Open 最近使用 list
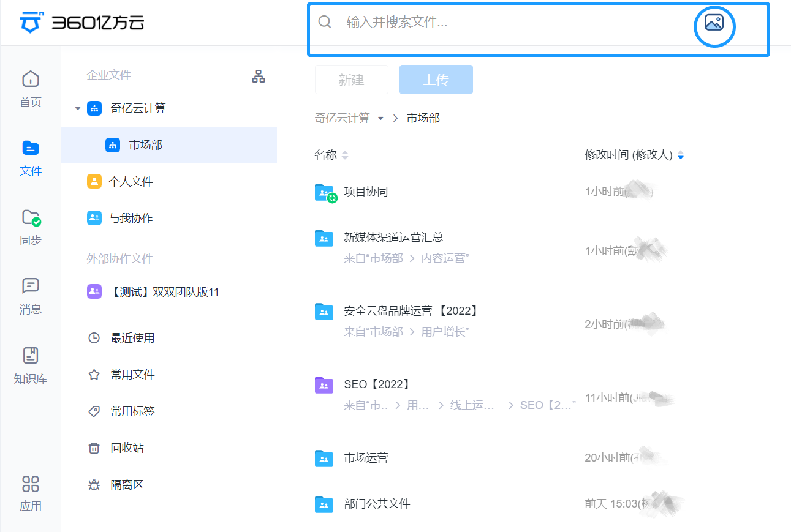 132,337
